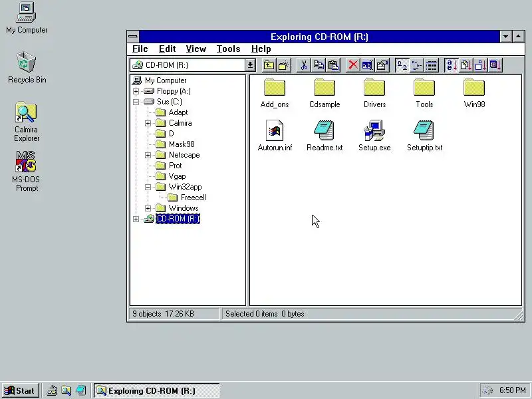Screen dimensions: 532x399
Task: Click the Paste clipboard icon
Action: point(333,65)
